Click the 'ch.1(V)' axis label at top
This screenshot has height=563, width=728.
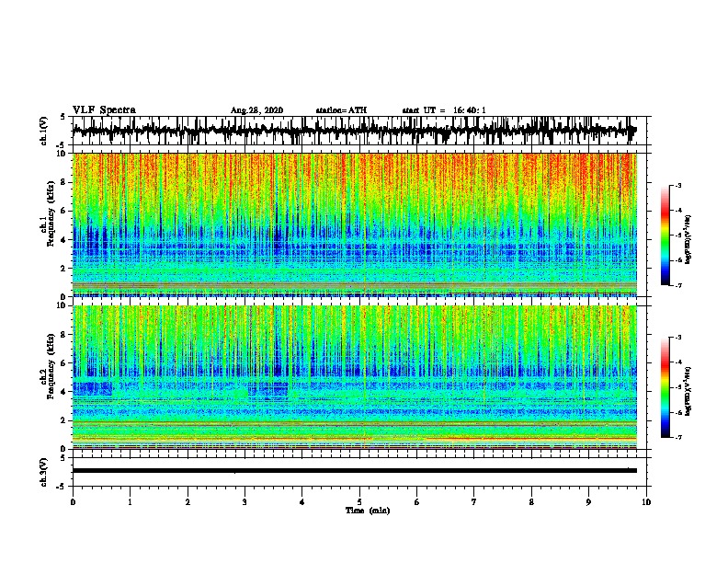44,131
